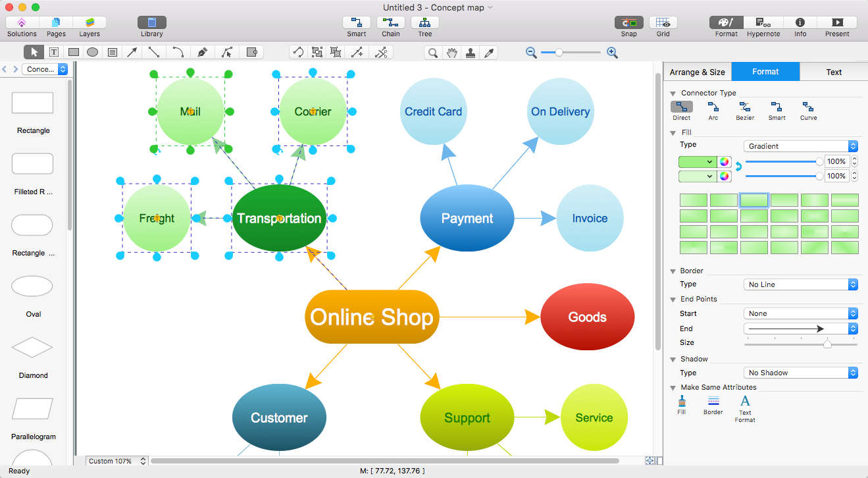Open the Solutions panel
Viewport: 868px width, 478px height.
[22, 23]
